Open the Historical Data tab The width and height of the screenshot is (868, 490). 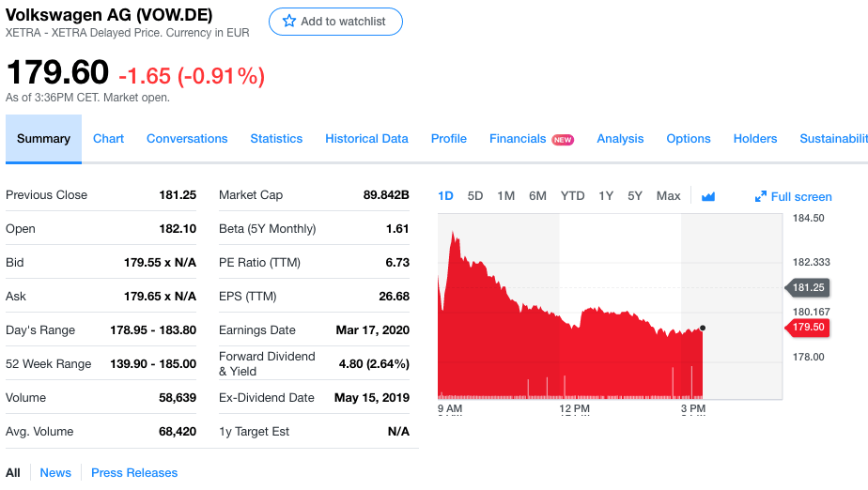(x=366, y=138)
